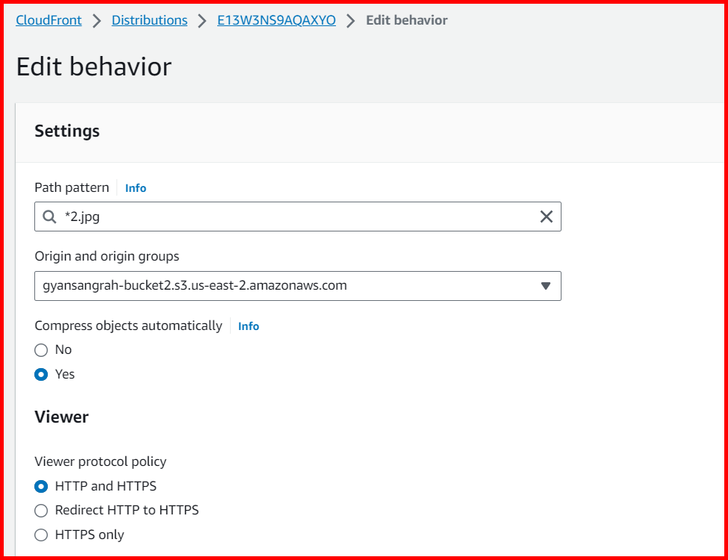The width and height of the screenshot is (728, 560).
Task: Select No for Compress objects automatically
Action: click(x=41, y=349)
